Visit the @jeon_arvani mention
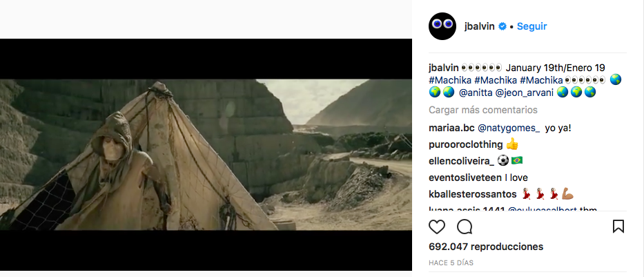This screenshot has height=277, width=644. (x=525, y=93)
